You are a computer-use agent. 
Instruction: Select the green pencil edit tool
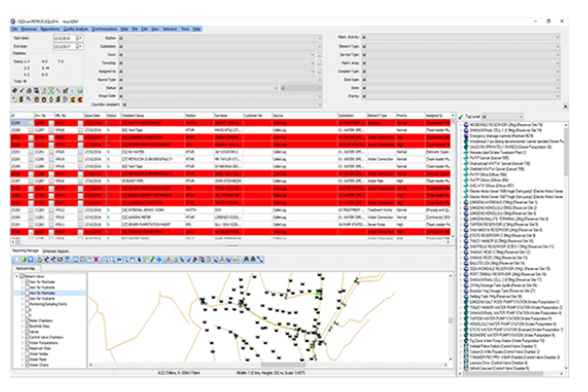[153, 259]
